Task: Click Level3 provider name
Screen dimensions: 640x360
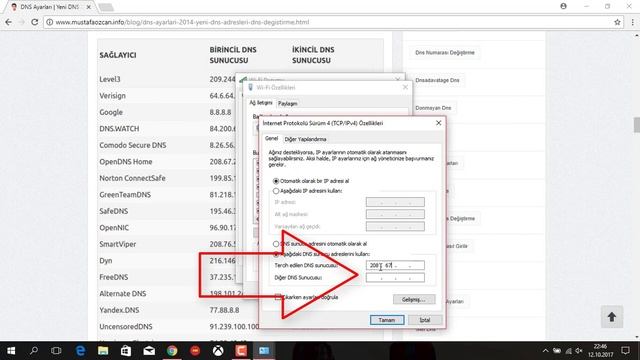Action: 110,79
